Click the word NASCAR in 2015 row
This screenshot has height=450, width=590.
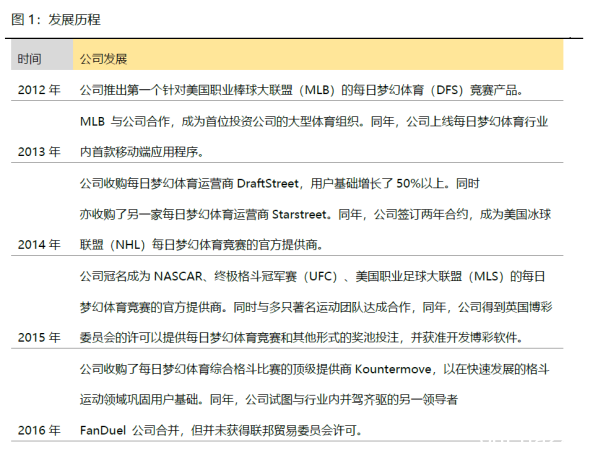pos(178,277)
